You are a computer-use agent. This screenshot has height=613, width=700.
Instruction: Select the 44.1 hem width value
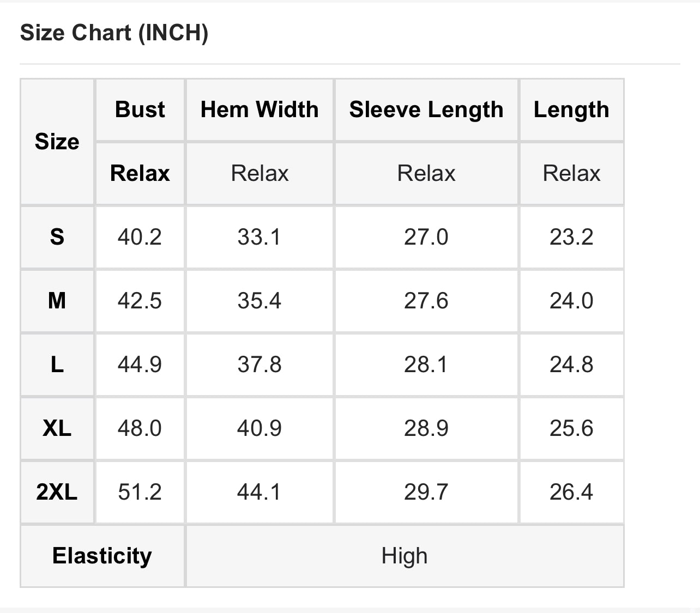(260, 492)
